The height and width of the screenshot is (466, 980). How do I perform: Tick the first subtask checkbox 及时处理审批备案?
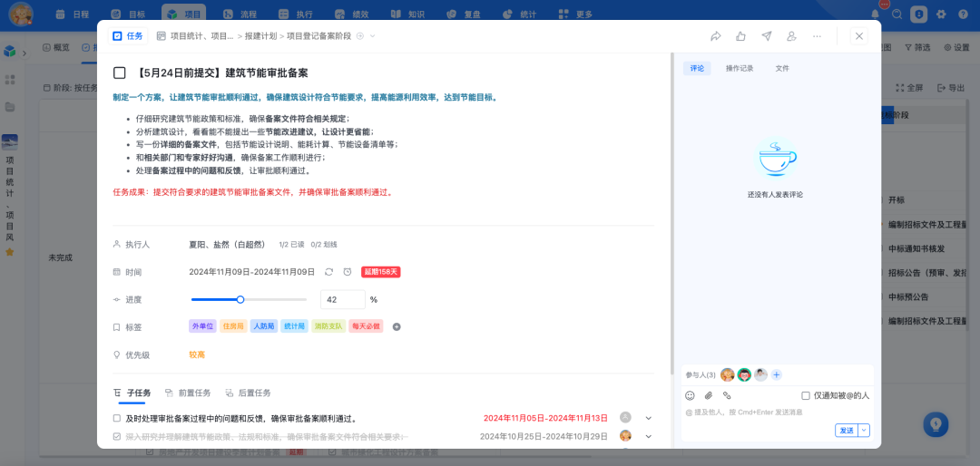(x=117, y=418)
